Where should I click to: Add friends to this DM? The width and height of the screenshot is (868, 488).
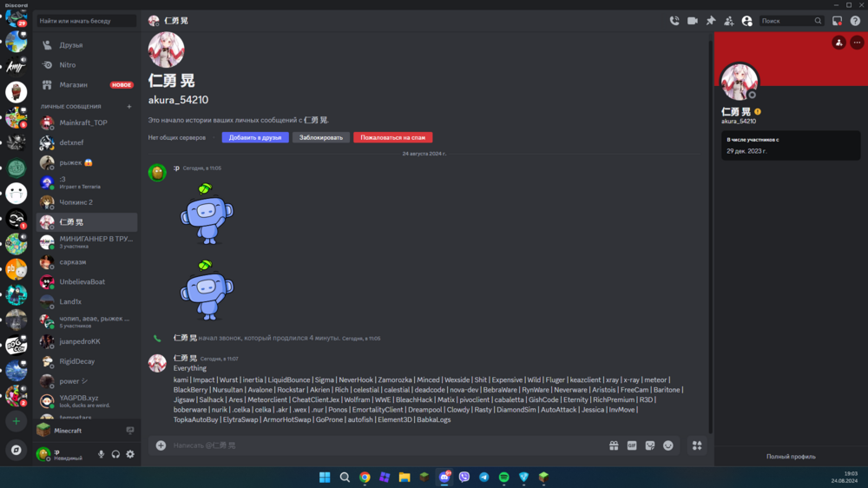click(728, 21)
